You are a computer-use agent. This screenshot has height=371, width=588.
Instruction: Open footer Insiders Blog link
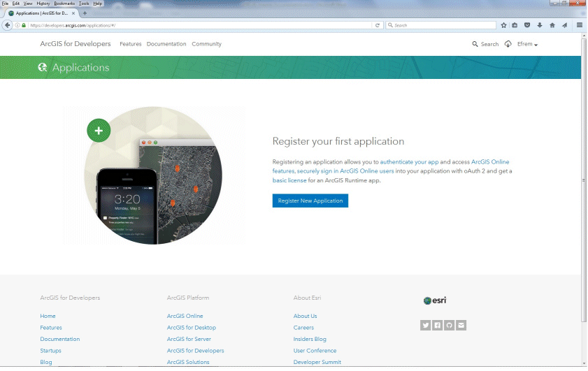tap(310, 339)
